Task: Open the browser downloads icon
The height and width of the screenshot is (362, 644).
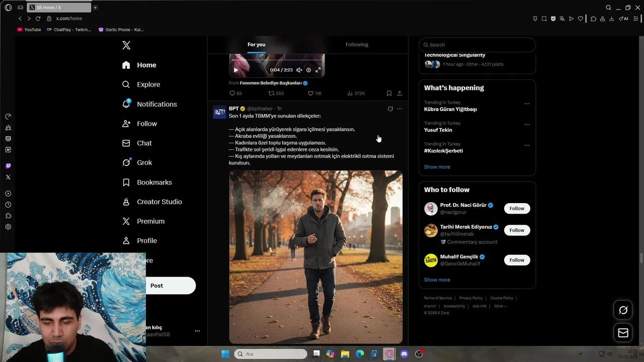Action: point(611,19)
